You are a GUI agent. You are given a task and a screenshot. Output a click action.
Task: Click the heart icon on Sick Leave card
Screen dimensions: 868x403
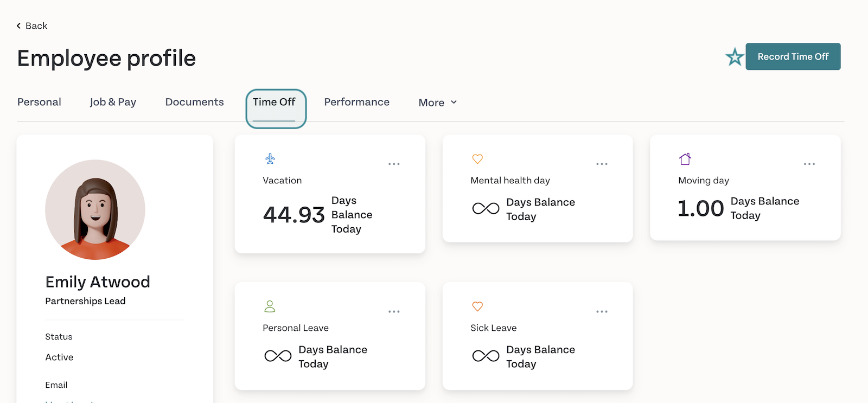click(477, 306)
